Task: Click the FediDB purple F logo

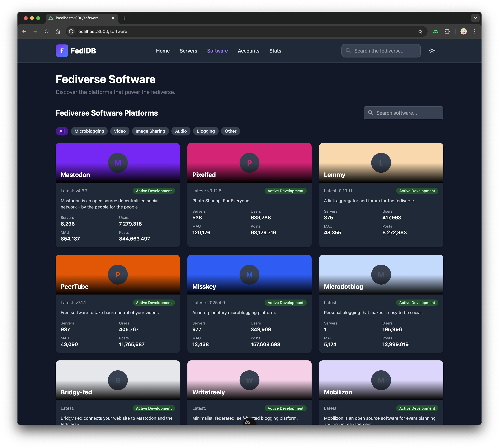Action: (62, 51)
